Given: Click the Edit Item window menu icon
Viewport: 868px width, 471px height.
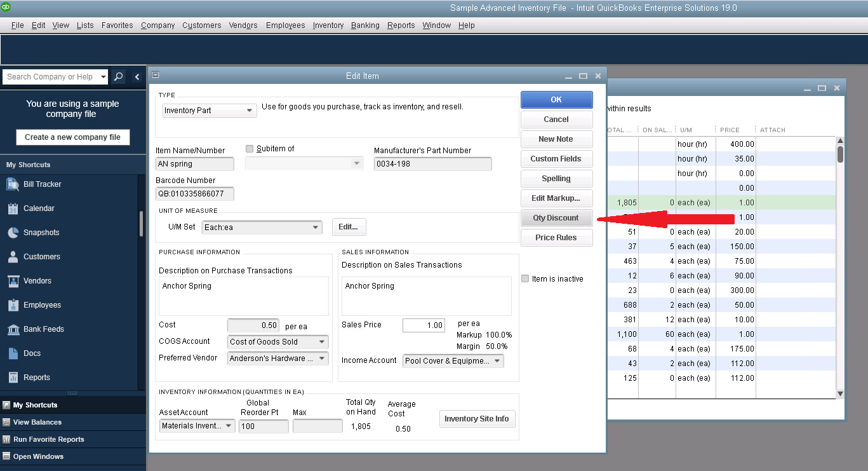Looking at the screenshot, I should tap(156, 75).
